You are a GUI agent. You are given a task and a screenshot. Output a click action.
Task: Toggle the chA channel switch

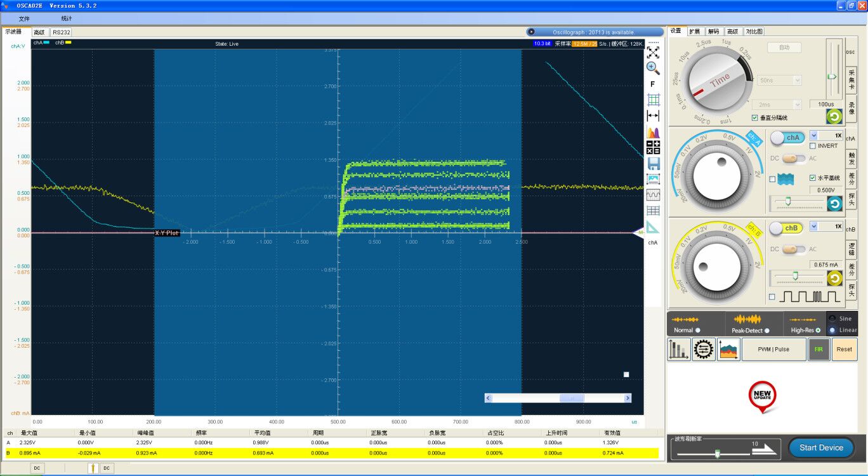coord(787,138)
